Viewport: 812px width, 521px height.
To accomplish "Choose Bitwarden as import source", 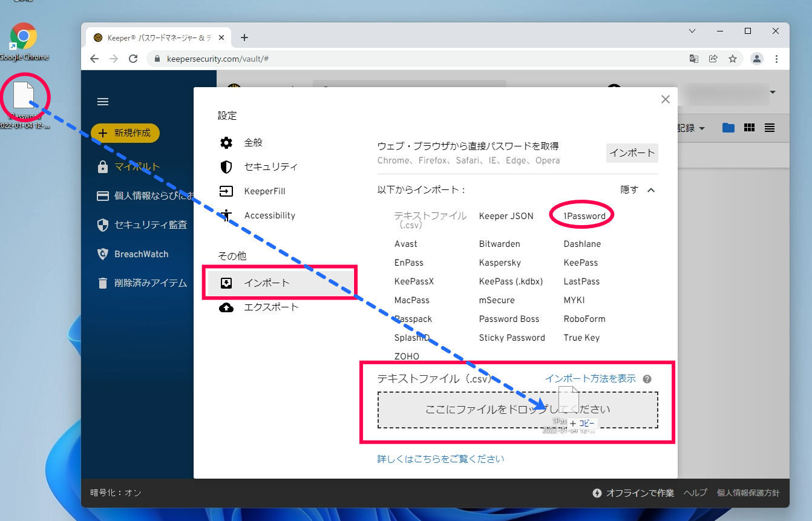I will pos(500,244).
